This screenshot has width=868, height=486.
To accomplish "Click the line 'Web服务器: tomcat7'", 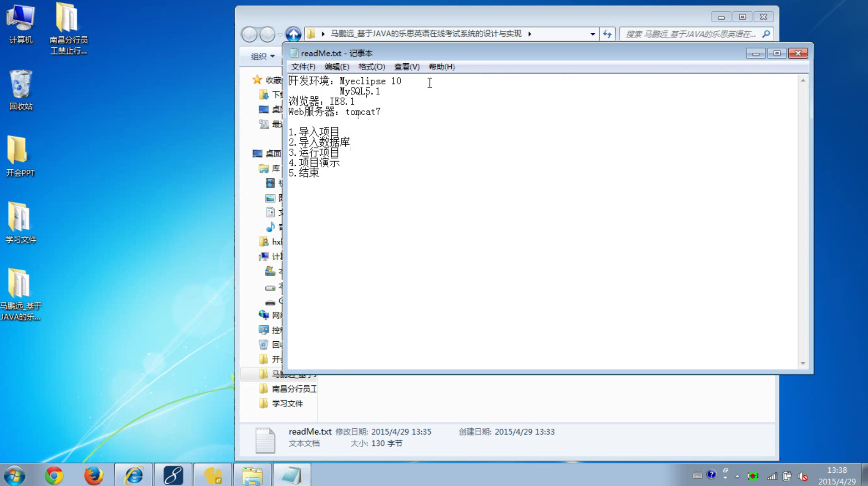I will [x=334, y=111].
